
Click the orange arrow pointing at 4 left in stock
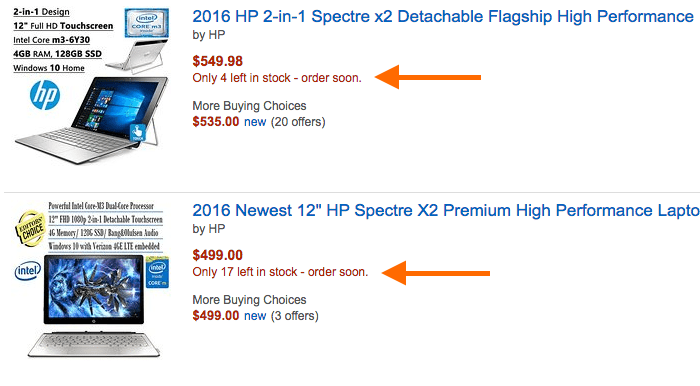click(x=428, y=77)
